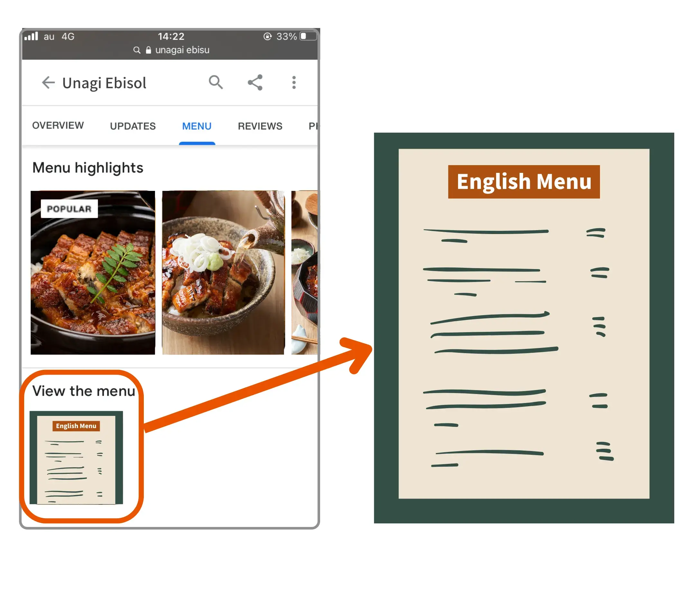This screenshot has height=591, width=700.
Task: Tap the more options icon
Action: (294, 82)
